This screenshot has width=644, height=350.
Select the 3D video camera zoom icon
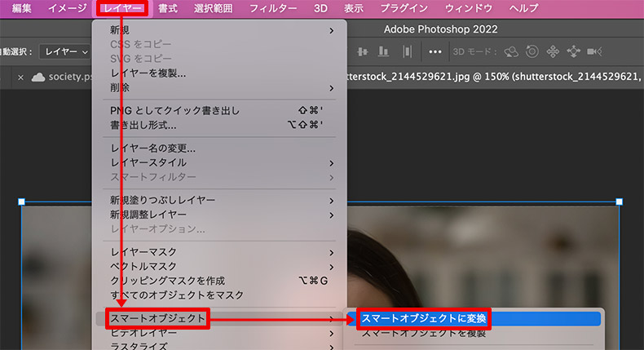click(x=594, y=52)
